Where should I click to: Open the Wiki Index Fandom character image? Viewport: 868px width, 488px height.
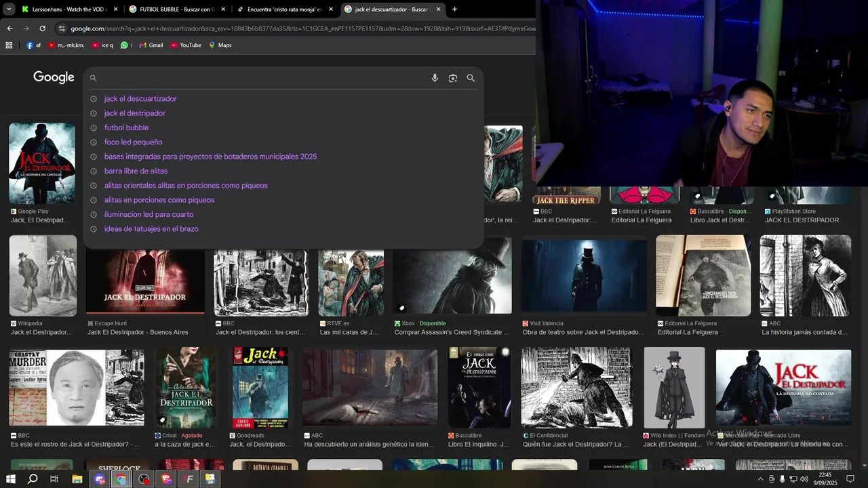(x=674, y=388)
